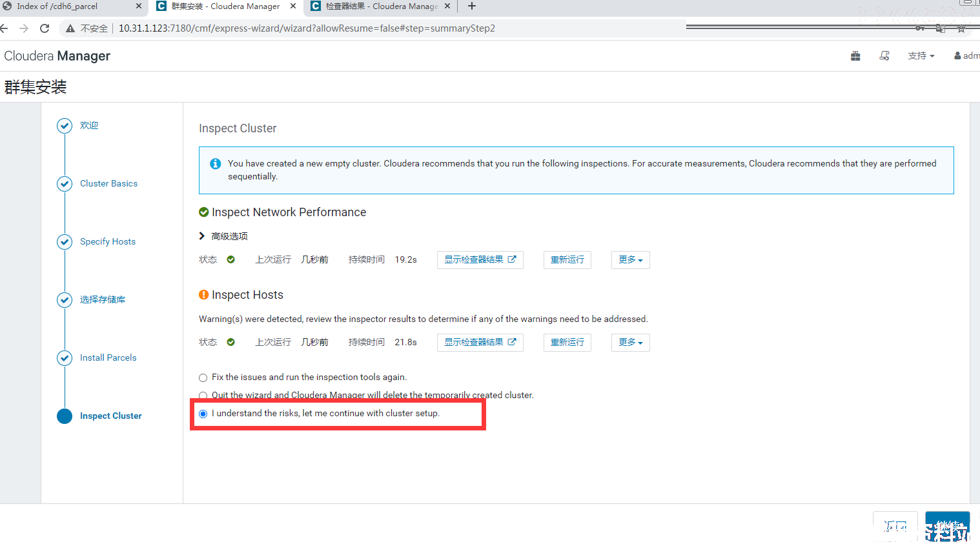Click status check icon in the 21.8s row

coord(231,342)
